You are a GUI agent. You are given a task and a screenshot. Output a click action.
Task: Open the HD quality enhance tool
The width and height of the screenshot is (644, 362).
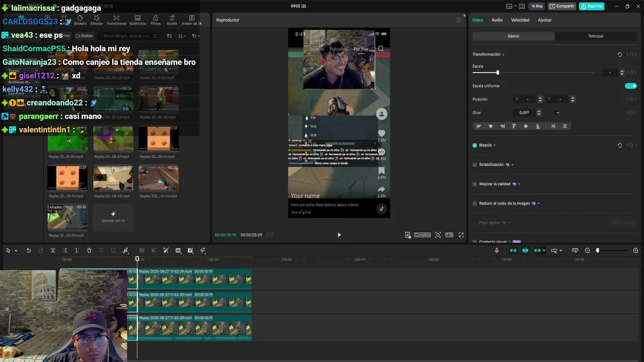pos(178,250)
